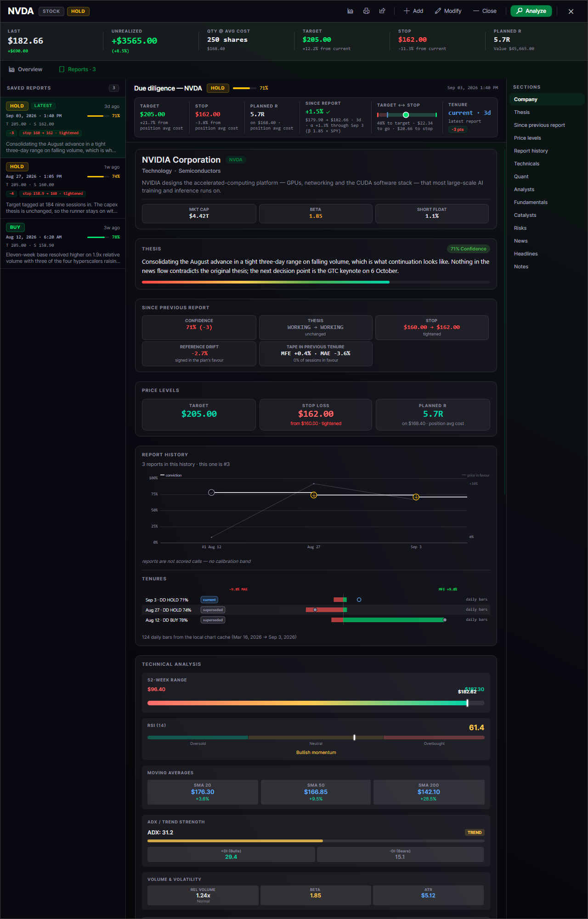Image resolution: width=588 pixels, height=919 pixels.
Task: Jump to the Headlines section
Action: point(547,254)
